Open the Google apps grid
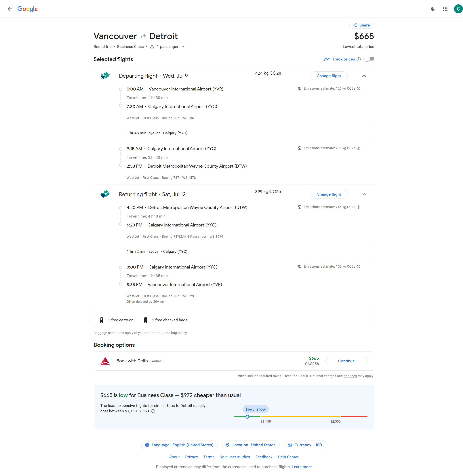The image size is (463, 476). (445, 9)
